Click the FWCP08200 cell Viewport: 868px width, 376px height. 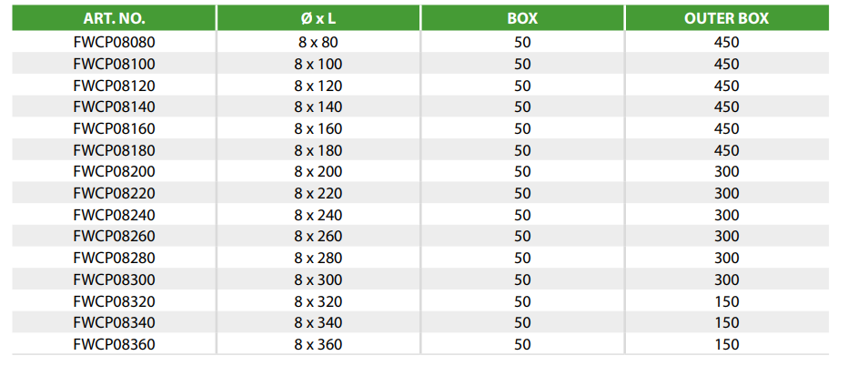tap(114, 172)
